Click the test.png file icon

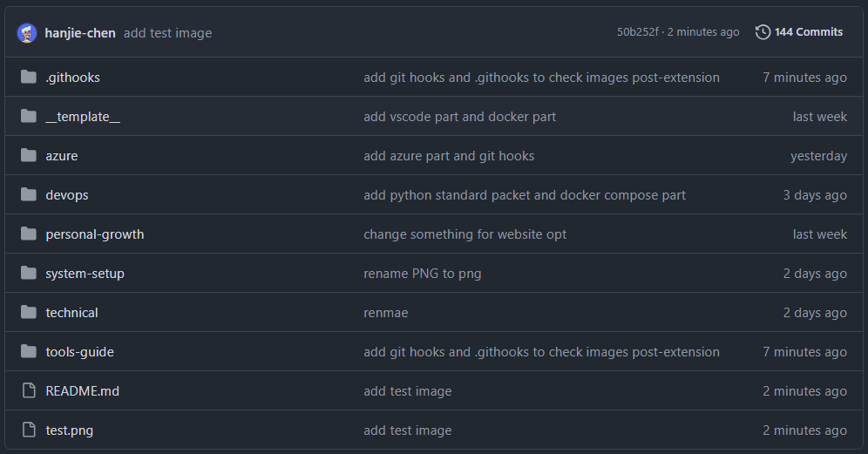tap(29, 430)
